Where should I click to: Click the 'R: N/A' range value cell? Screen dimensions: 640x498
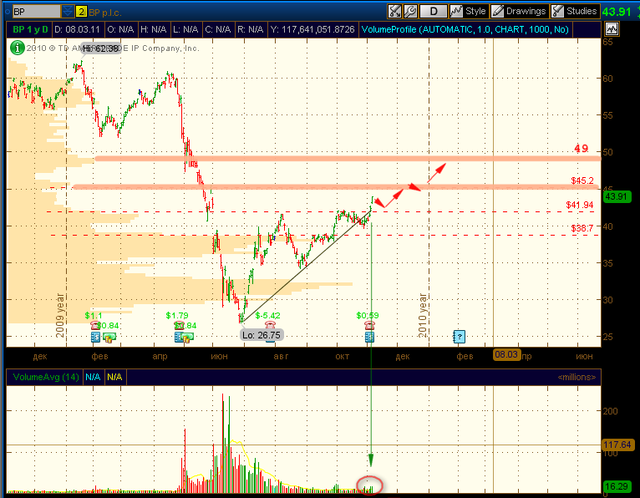(250, 29)
